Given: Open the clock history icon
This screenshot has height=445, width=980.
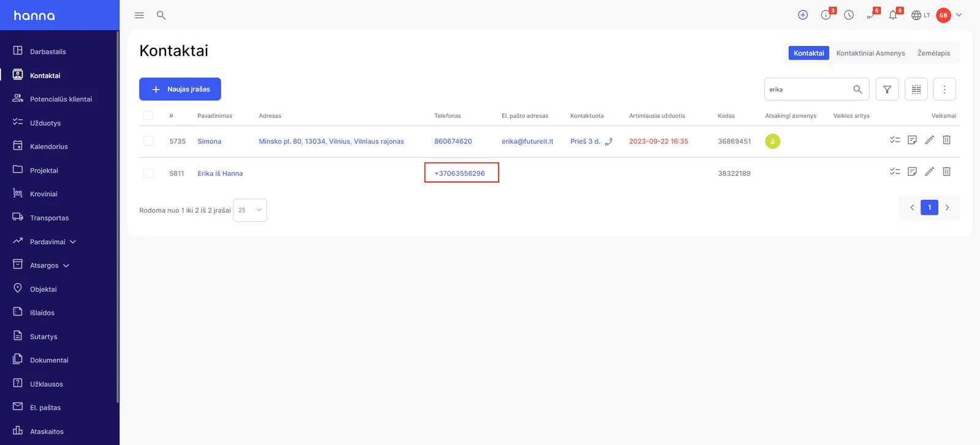Looking at the screenshot, I should point(849,15).
